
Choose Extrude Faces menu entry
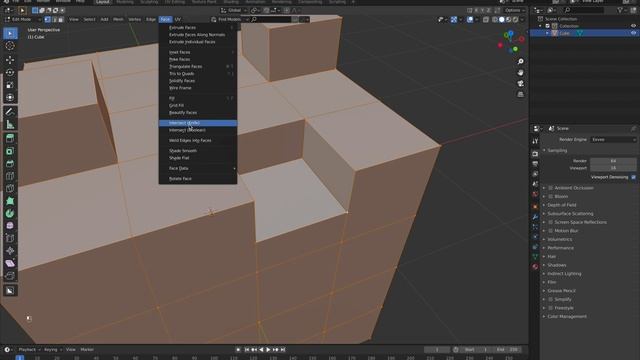pos(198,27)
